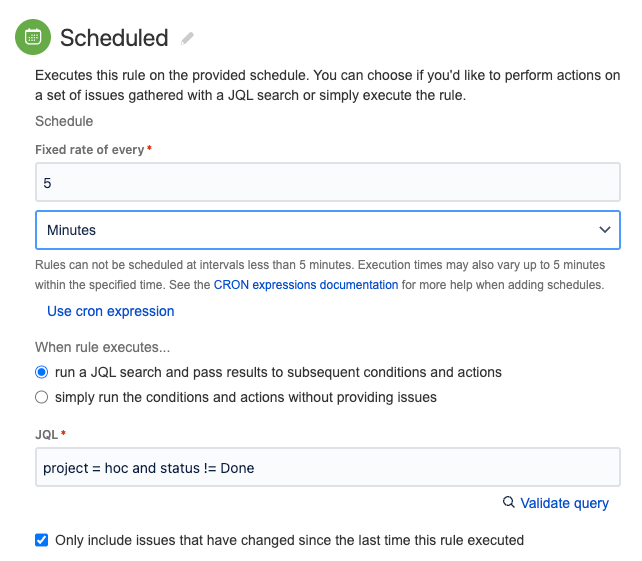The image size is (642, 561).
Task: Select the run a JQL search radio option
Action: pyautogui.click(x=41, y=372)
